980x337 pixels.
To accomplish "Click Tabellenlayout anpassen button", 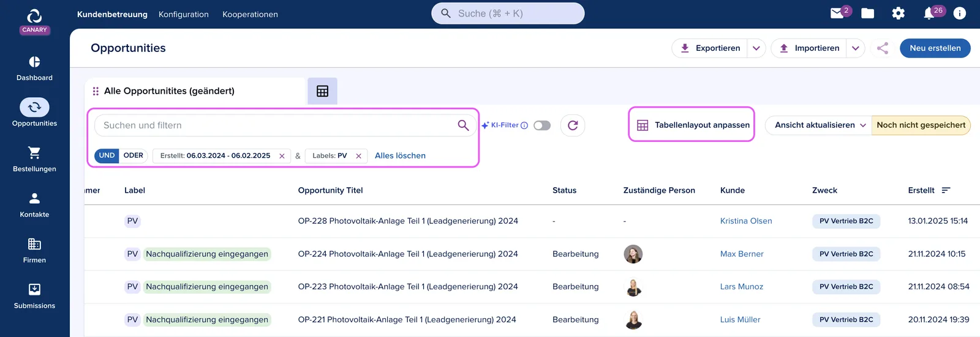I will [x=692, y=125].
